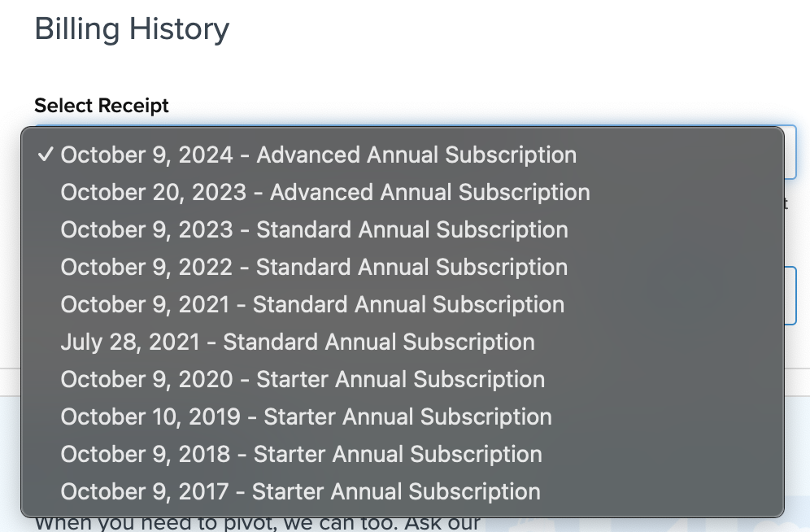Choose October 20, 2023 Advanced Annual Subscription
This screenshot has height=532, width=810.
tap(324, 192)
